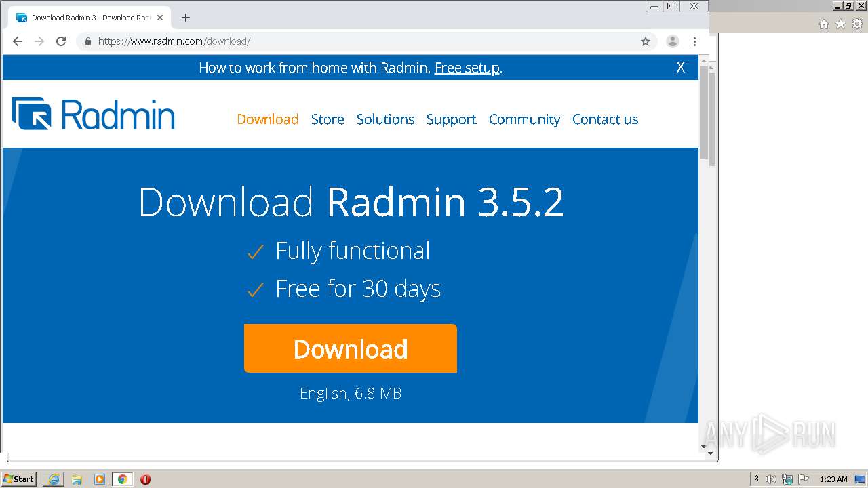Screen dimensions: 868x488
Task: Open the Store menu item
Action: tap(328, 119)
